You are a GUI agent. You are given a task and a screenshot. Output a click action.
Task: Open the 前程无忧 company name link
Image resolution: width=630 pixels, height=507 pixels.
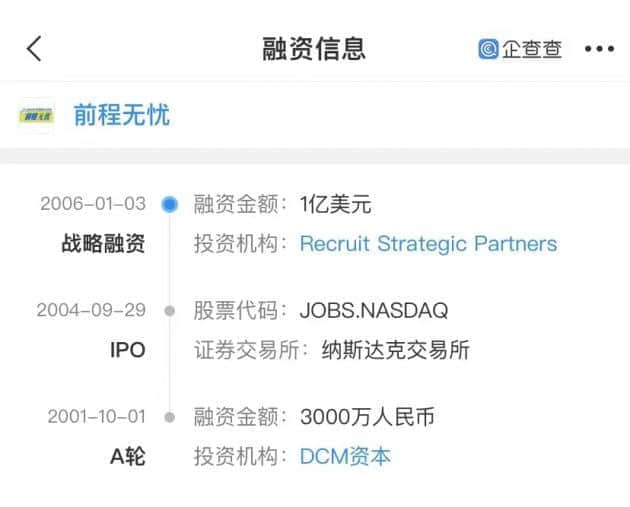click(x=122, y=115)
